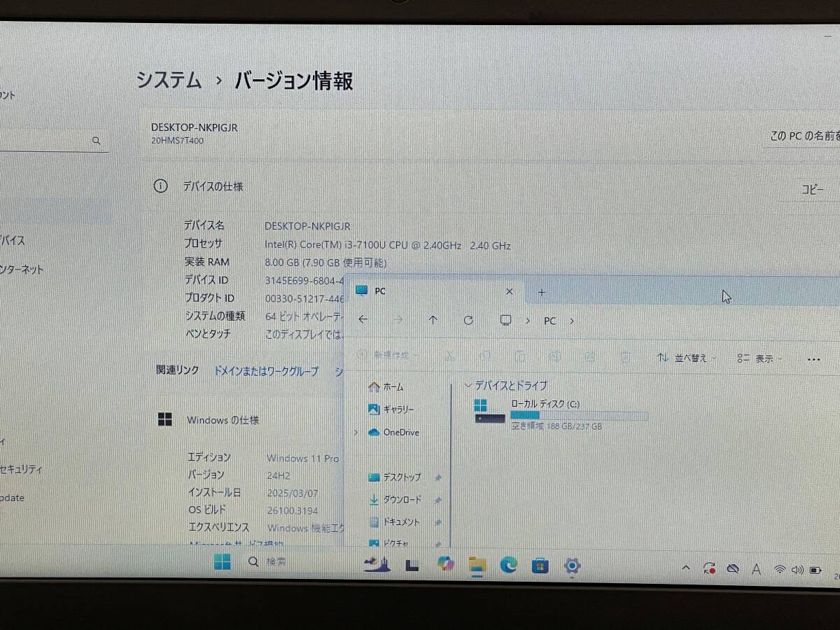840x630 pixels.
Task: Open the 並べ替え sort menu
Action: pos(687,358)
